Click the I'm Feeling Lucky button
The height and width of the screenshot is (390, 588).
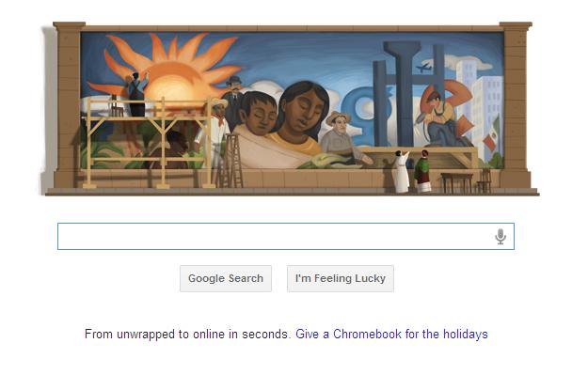341,278
